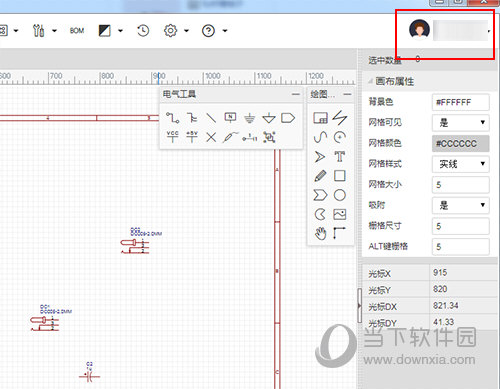Click the 网格大小 input field
This screenshot has width=500, height=389.
click(461, 185)
